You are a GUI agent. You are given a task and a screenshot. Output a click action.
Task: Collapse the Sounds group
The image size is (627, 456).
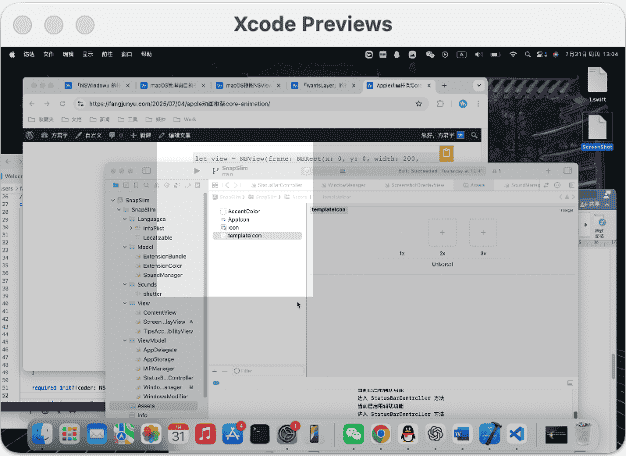[125, 284]
